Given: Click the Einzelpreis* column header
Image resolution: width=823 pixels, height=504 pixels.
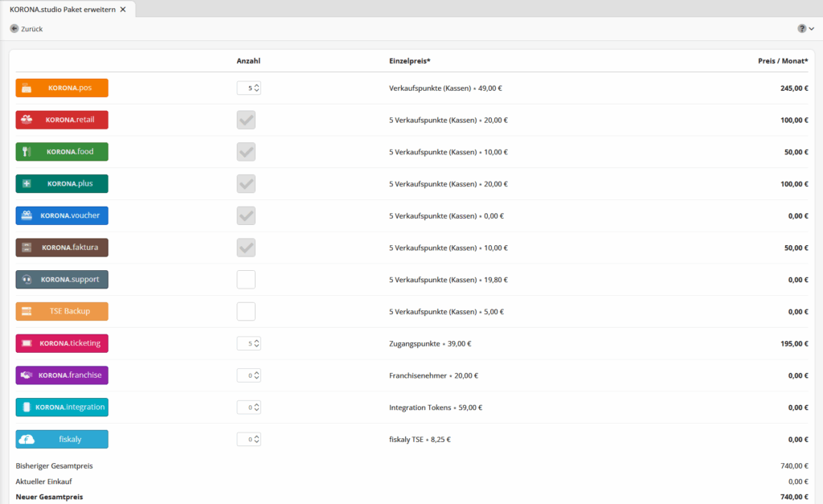Looking at the screenshot, I should pos(409,61).
